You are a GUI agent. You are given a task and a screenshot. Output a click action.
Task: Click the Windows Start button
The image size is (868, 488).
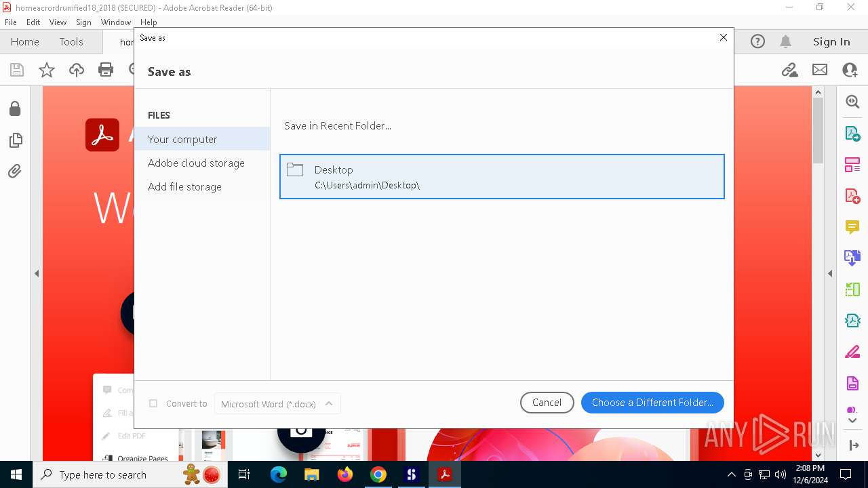(x=16, y=474)
